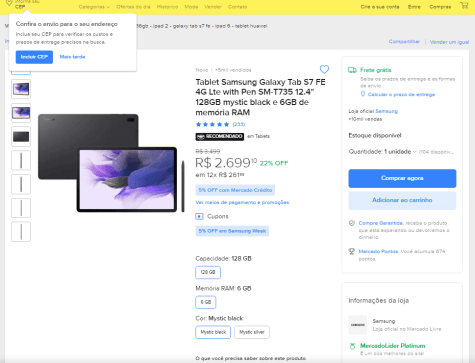This screenshot has width=475, height=363.
Task: Click the Cupons ticket icon
Action: 199,217
